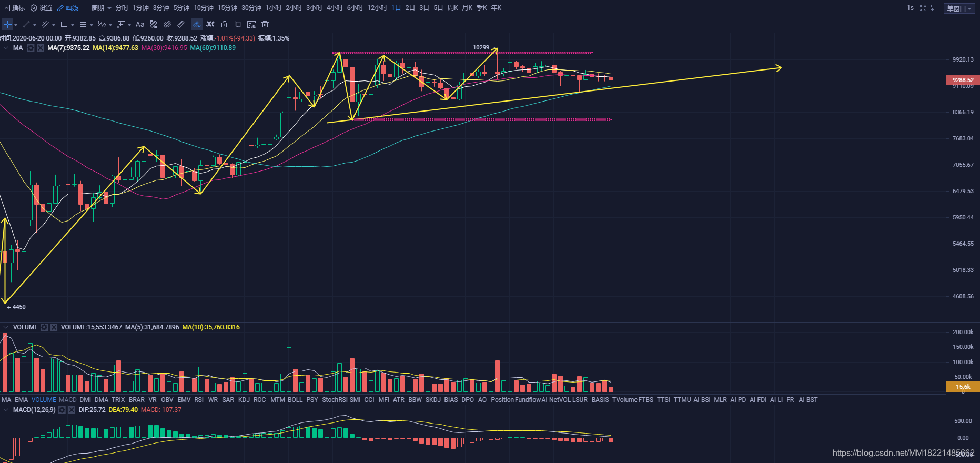Screen dimensions: 980x463
Task: Click the 1s refresh interval label
Action: 910,8
